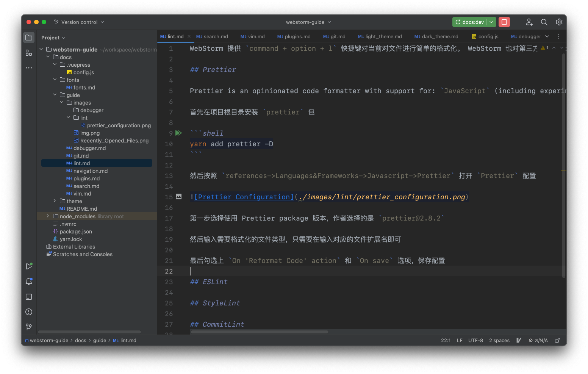588x374 pixels.
Task: Click the ESLint heading on line 23
Action: tap(209, 282)
